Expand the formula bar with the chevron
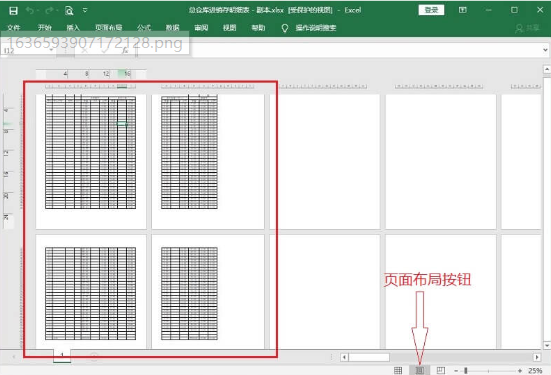 545,50
